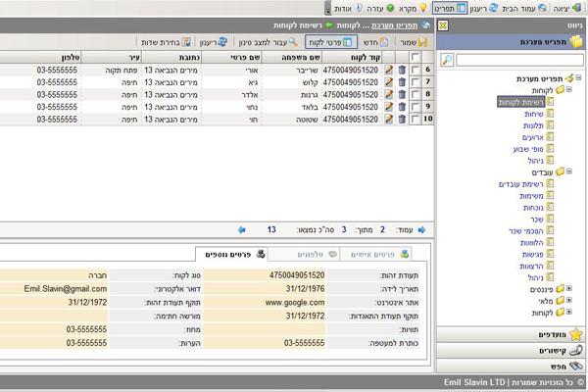Edit row 8 גרנות with pencil icon
The height and width of the screenshot is (392, 588).
coord(389,94)
